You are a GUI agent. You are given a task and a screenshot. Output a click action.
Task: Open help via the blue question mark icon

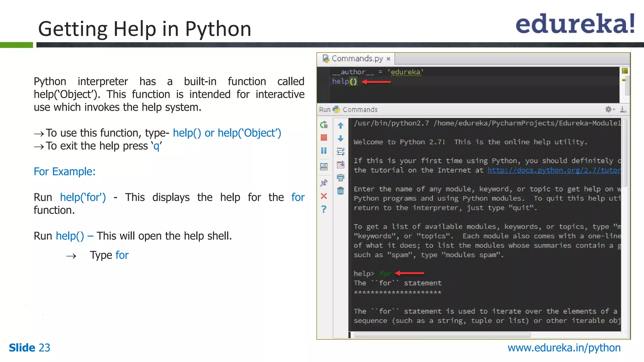(324, 209)
